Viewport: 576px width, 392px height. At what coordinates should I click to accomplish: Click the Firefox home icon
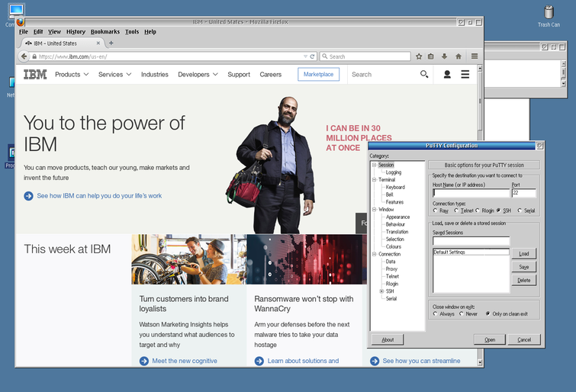coord(459,56)
